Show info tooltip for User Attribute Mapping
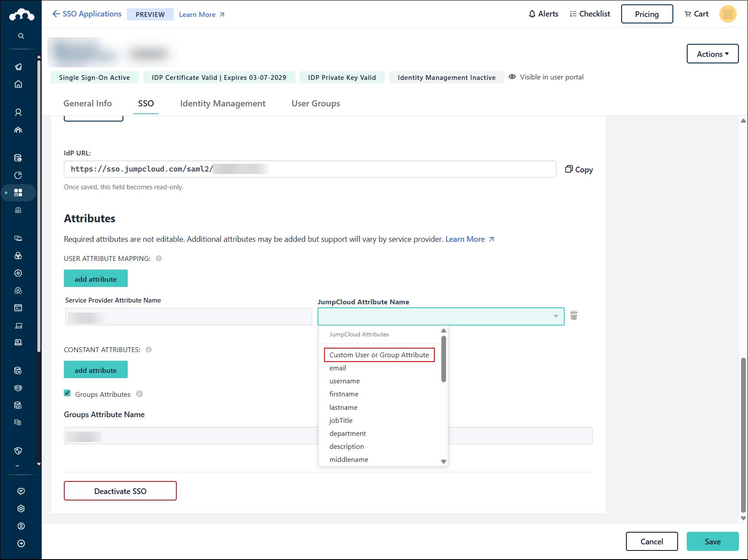The height and width of the screenshot is (560, 748). 159,258
